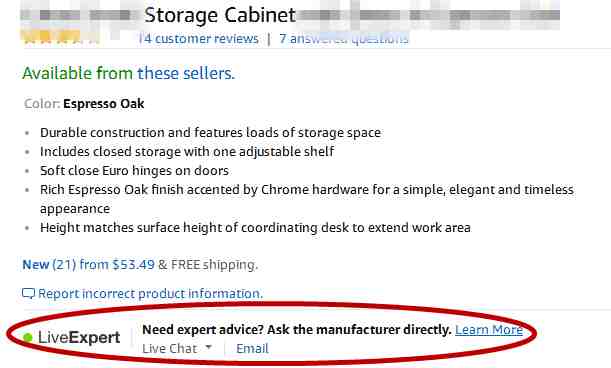
Task: Click the 'Need expert advice?' heading
Action: (x=297, y=330)
